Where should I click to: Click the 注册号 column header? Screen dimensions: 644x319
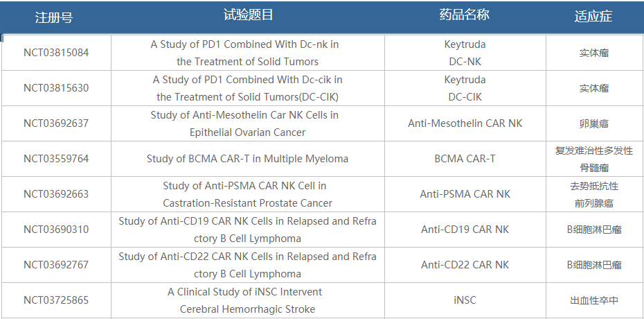click(x=54, y=17)
